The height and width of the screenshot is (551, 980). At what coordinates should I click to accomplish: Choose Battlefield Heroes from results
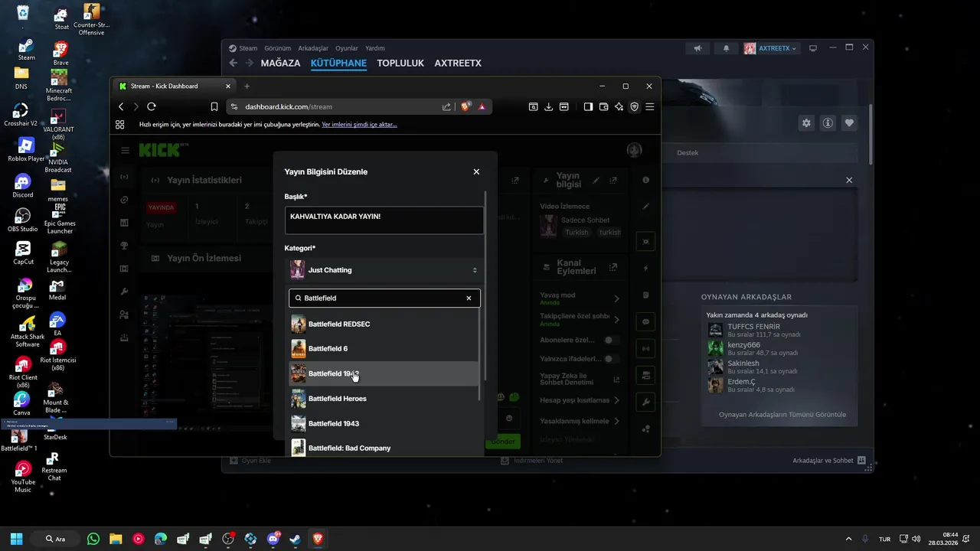[x=384, y=398]
